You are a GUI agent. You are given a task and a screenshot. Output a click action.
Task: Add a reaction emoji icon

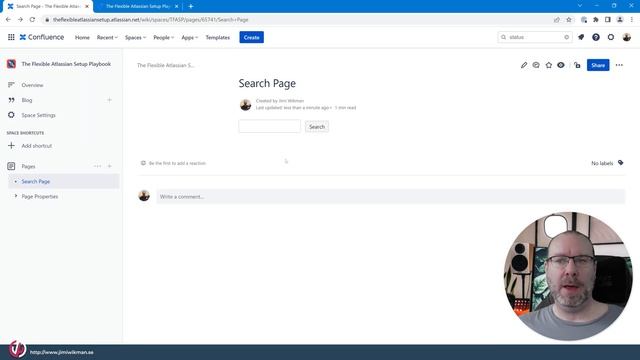[x=143, y=163]
